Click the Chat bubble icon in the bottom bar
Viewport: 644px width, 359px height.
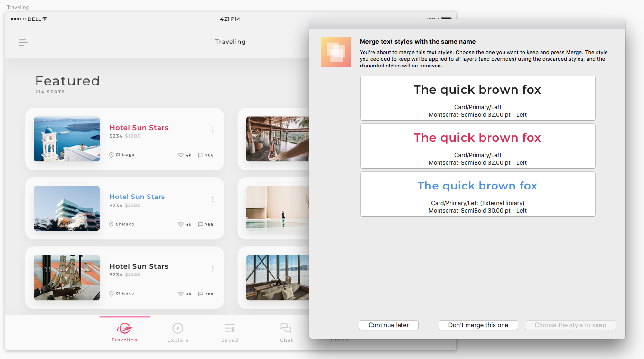click(x=286, y=328)
